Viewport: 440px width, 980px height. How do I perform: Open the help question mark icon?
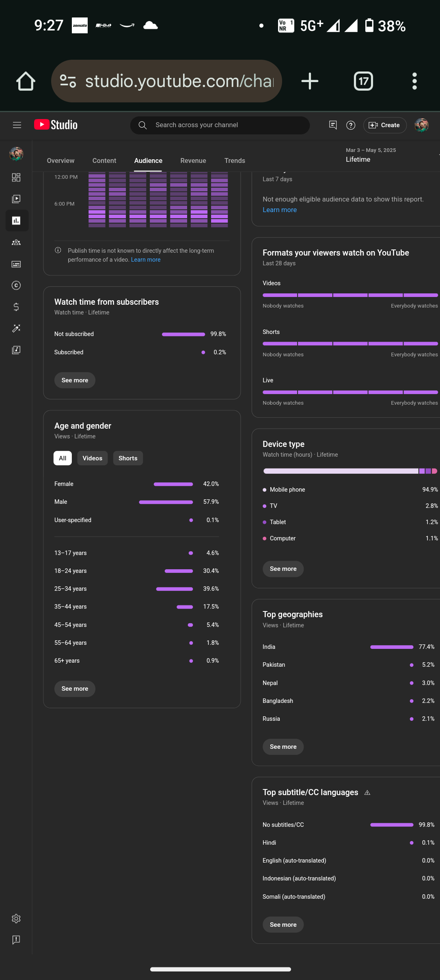(351, 125)
